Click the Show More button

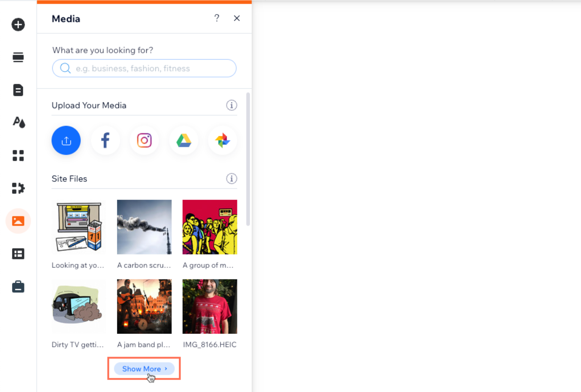[144, 369]
